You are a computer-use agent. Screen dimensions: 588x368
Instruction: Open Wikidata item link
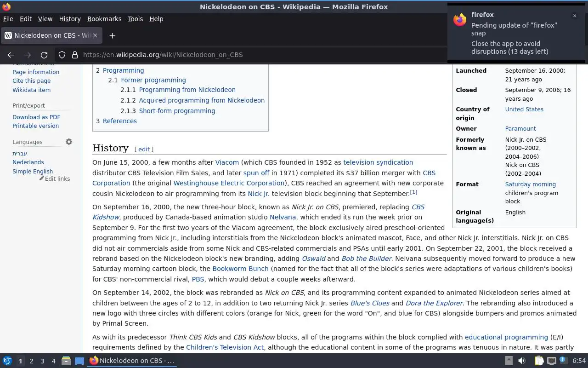(x=32, y=90)
